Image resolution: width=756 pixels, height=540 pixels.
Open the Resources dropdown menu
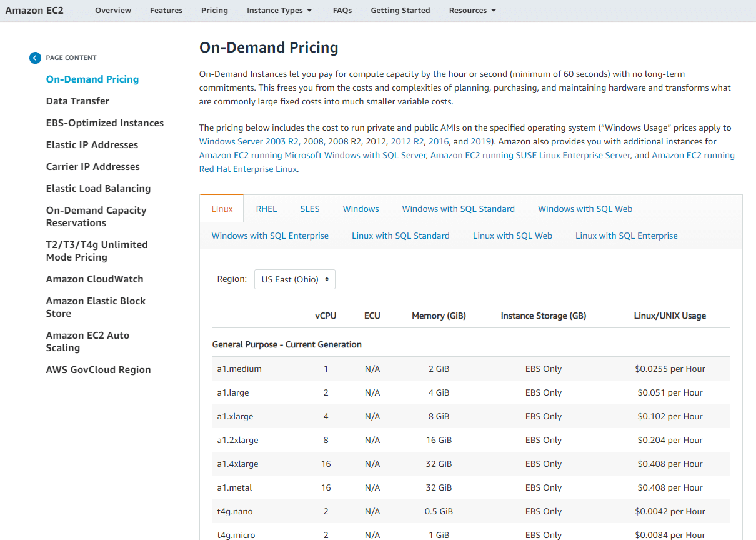pos(472,10)
